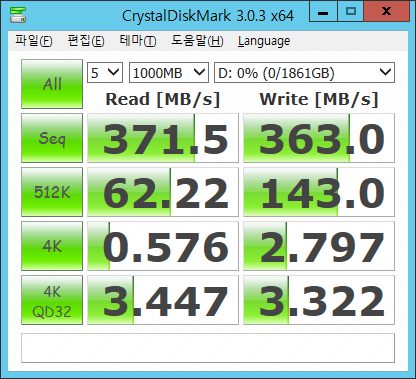Open the 파일(F) menu
Image resolution: width=416 pixels, height=379 pixels.
[x=34, y=41]
